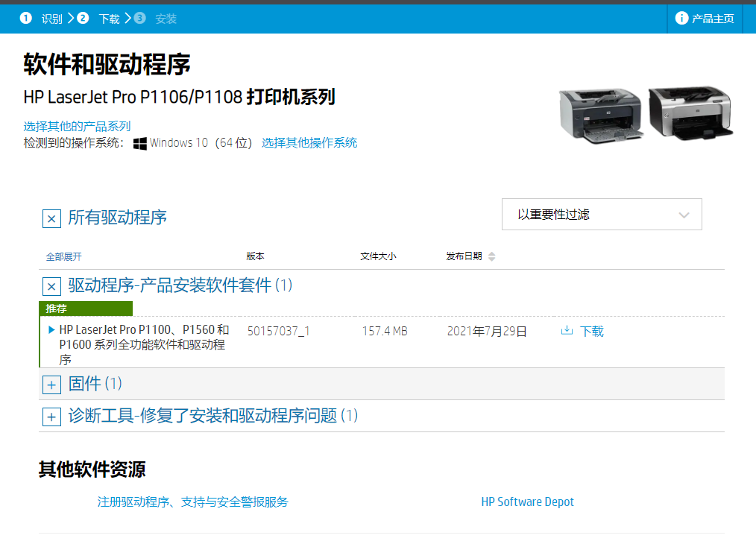Click the printer product image

tap(645, 113)
